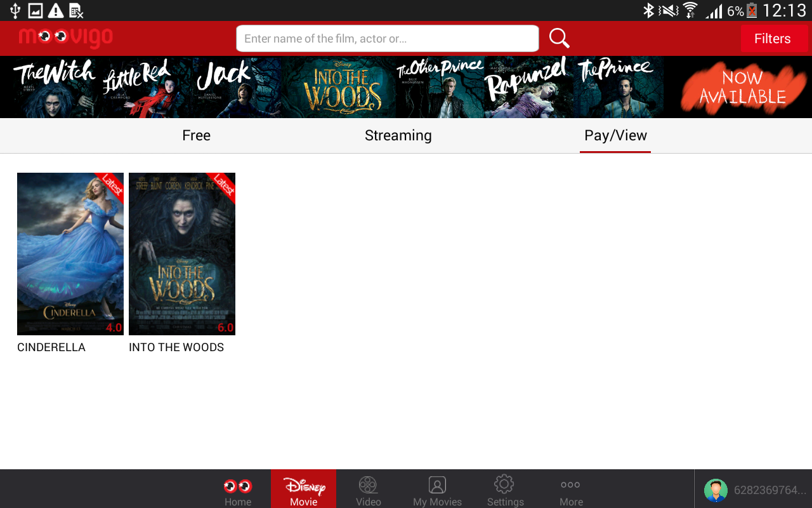The height and width of the screenshot is (508, 812).
Task: Tap The Prince banner image
Action: pos(619,88)
